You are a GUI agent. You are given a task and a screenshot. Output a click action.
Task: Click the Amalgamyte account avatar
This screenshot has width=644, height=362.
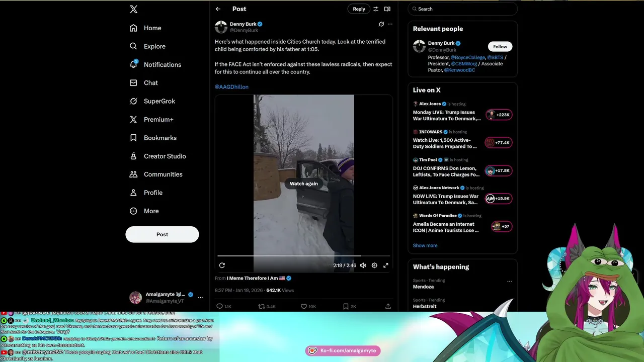[x=135, y=298]
